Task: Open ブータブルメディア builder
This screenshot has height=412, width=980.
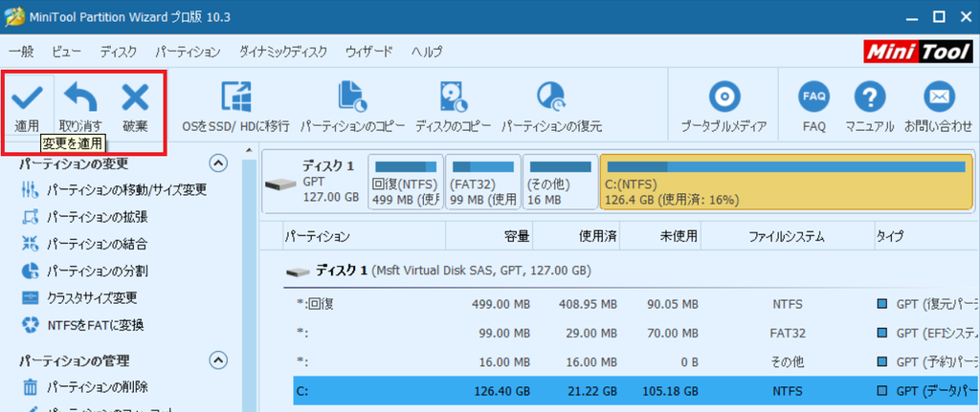Action: [724, 107]
